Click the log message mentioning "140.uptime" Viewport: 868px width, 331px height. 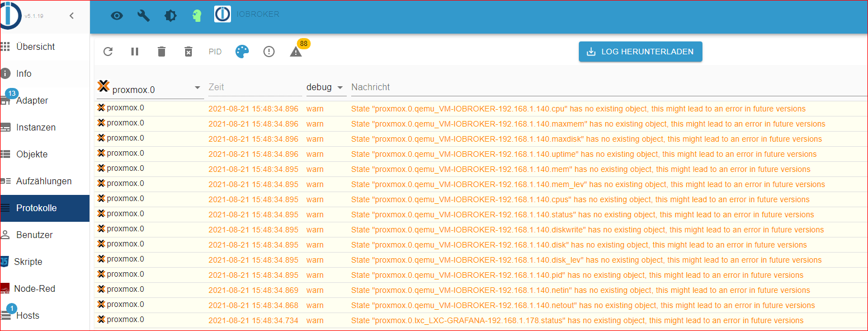click(x=584, y=154)
